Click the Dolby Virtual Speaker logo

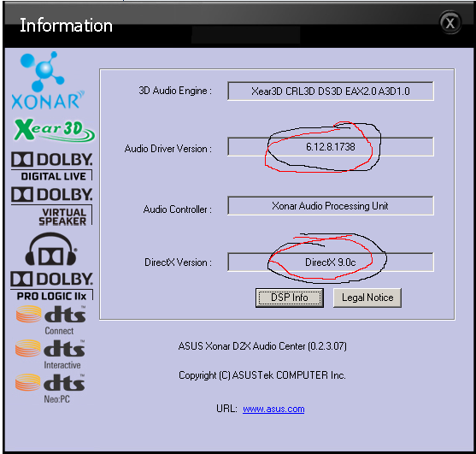click(52, 206)
